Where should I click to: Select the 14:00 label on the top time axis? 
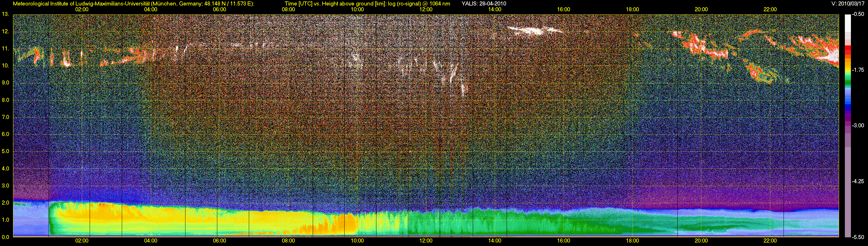[495, 10]
